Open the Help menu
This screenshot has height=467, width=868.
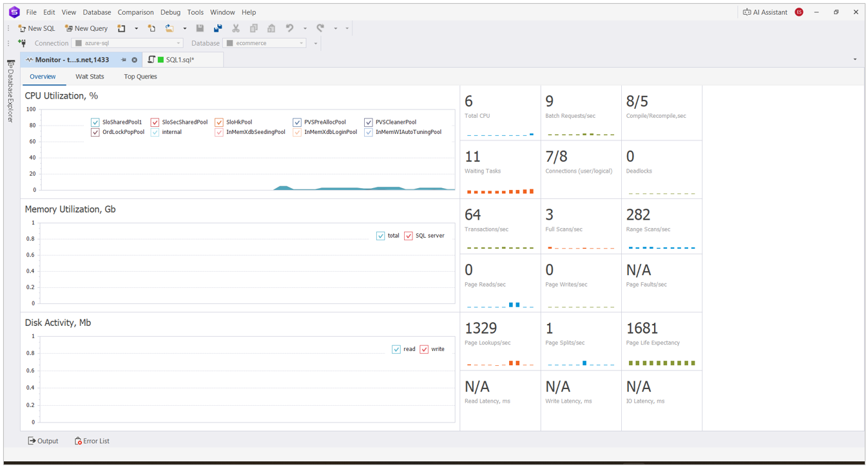249,12
